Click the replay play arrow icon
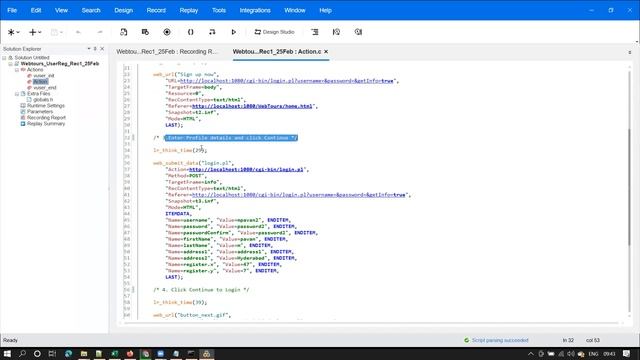Viewport: 640px width, 360px height. point(233,32)
